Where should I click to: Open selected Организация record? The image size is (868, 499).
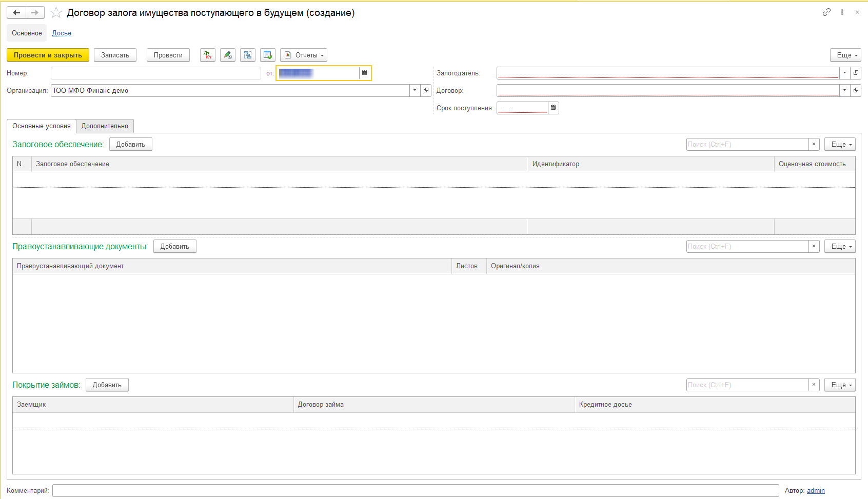point(426,90)
